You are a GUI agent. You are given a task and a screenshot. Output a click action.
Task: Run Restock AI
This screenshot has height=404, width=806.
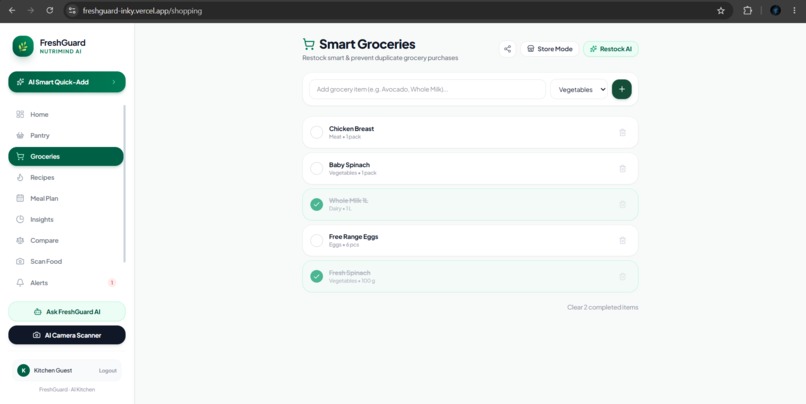(611, 49)
